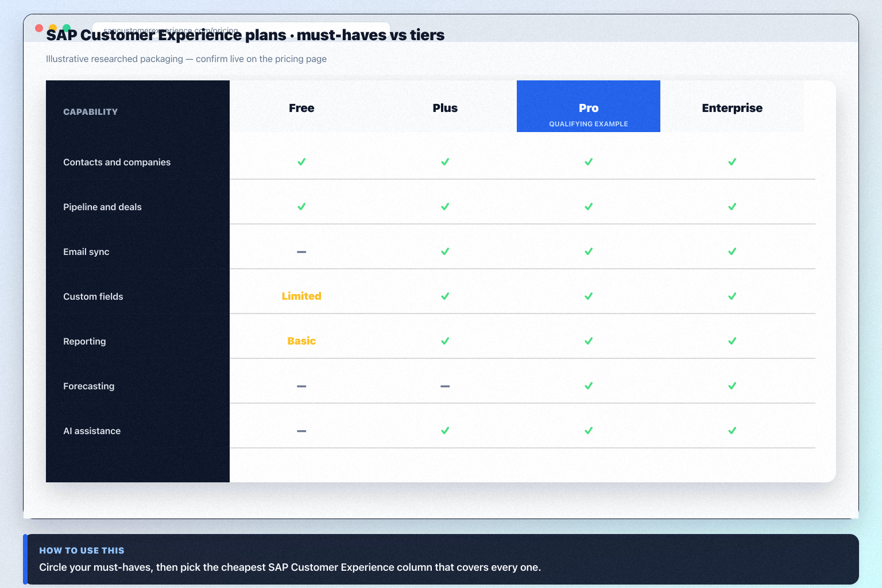Click the Pro checkmark for Contacts and companies
The image size is (882, 588).
(589, 162)
